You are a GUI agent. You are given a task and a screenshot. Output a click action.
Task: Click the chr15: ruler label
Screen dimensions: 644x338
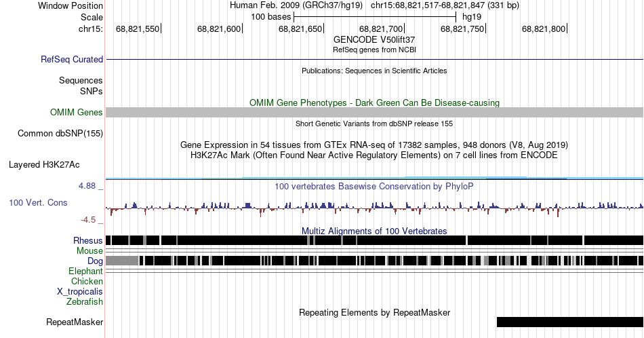point(90,29)
